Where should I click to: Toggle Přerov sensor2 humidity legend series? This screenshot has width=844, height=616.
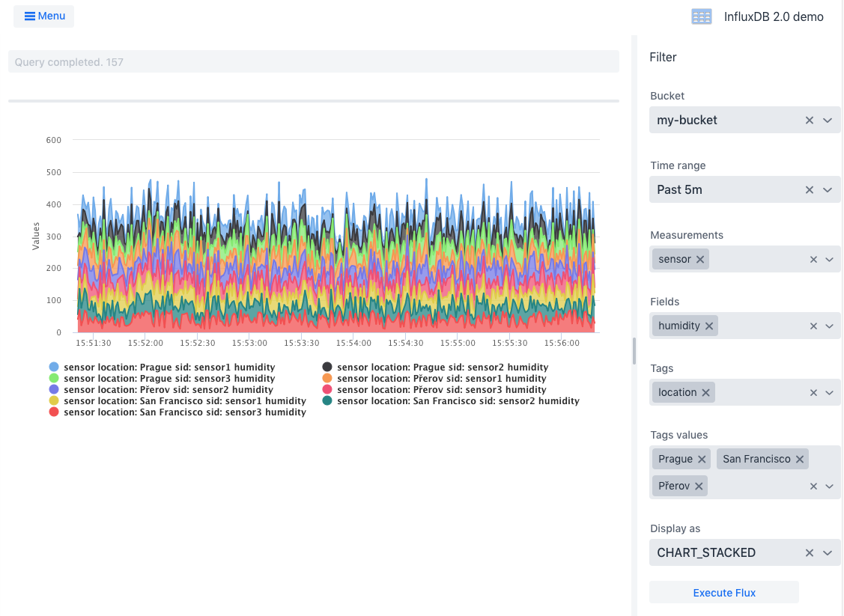point(161,389)
